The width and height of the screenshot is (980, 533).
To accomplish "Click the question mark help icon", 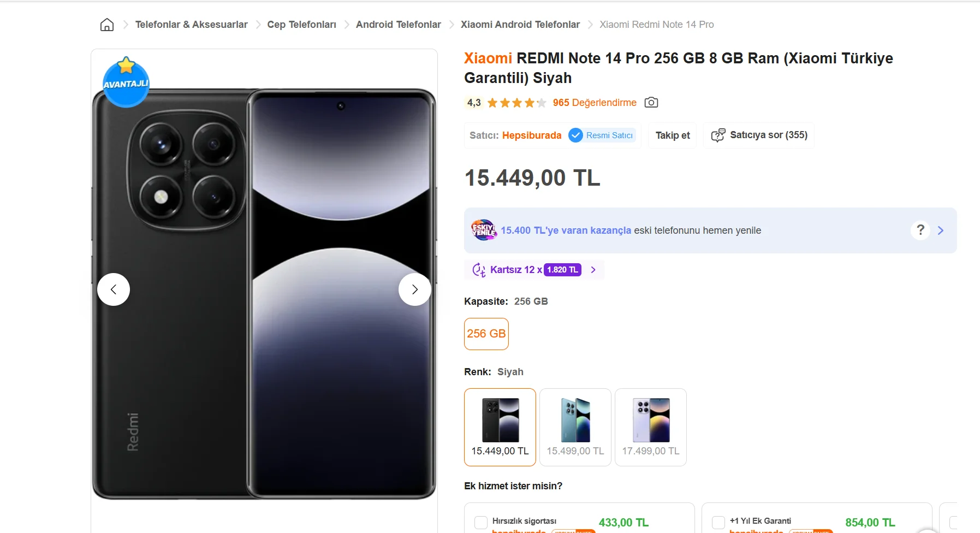I will point(920,230).
